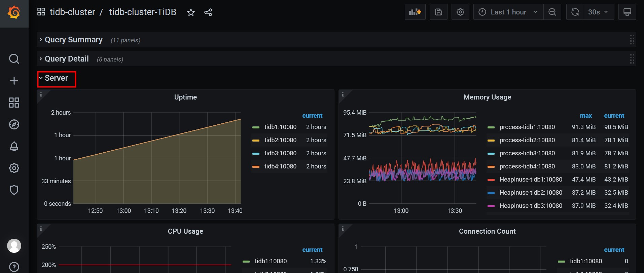
Task: Open the CPU Usage panel title menu
Action: pos(185,231)
